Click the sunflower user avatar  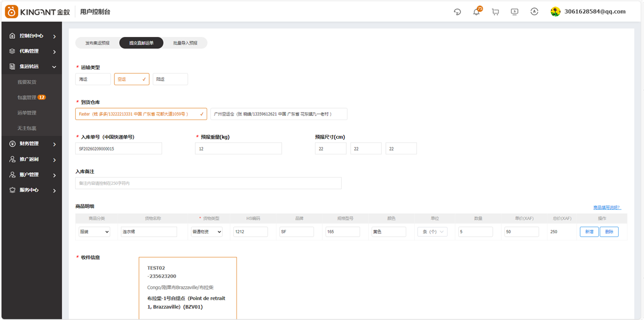[x=555, y=12]
